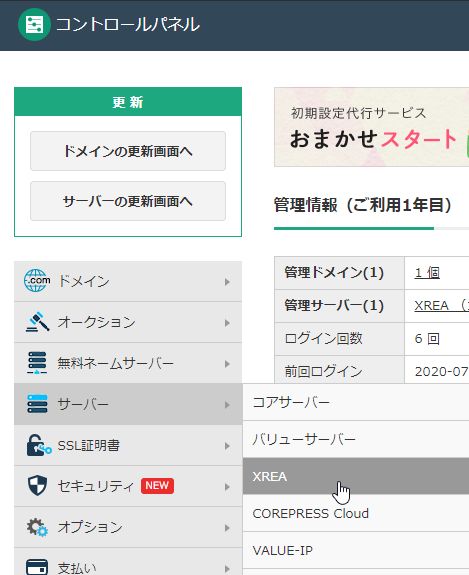Image resolution: width=469 pixels, height=575 pixels.
Task: Click the domain .com globe icon
Action: coord(37,281)
